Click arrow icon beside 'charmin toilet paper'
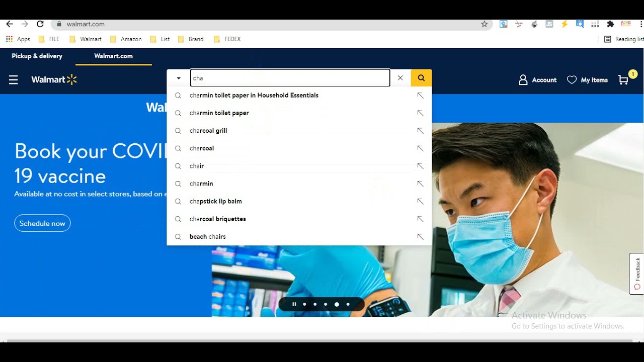The height and width of the screenshot is (362, 644). pyautogui.click(x=420, y=113)
